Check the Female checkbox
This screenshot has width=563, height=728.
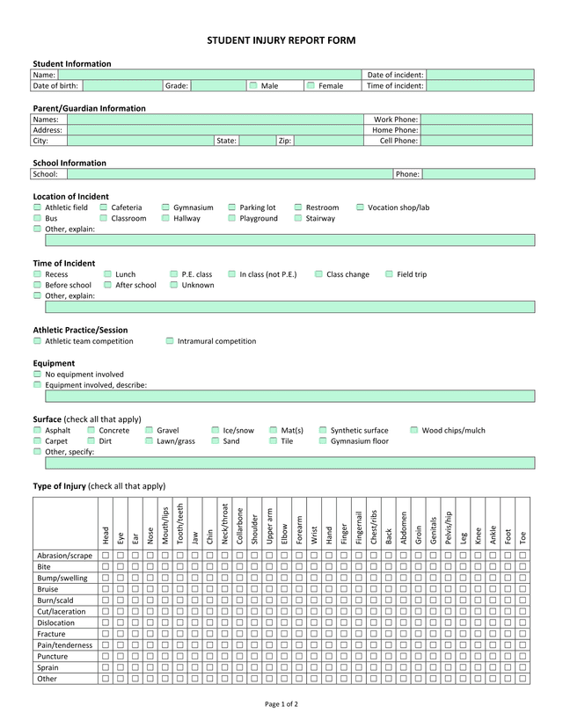tap(311, 86)
